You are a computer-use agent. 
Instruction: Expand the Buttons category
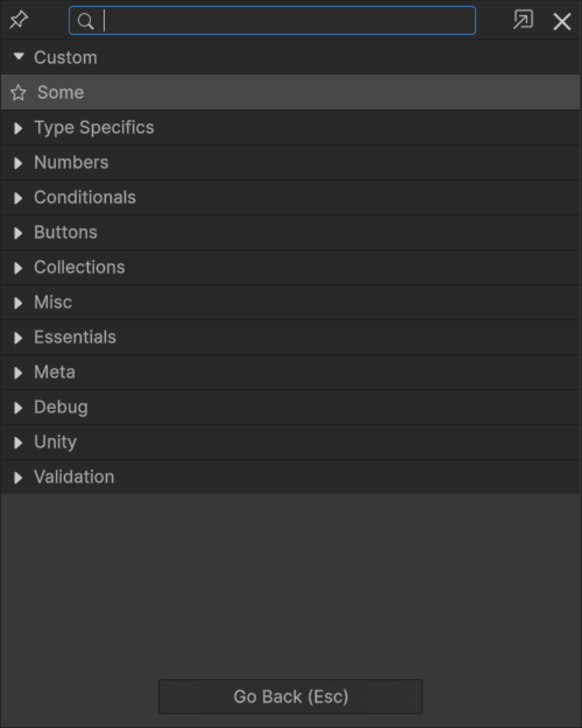click(18, 232)
